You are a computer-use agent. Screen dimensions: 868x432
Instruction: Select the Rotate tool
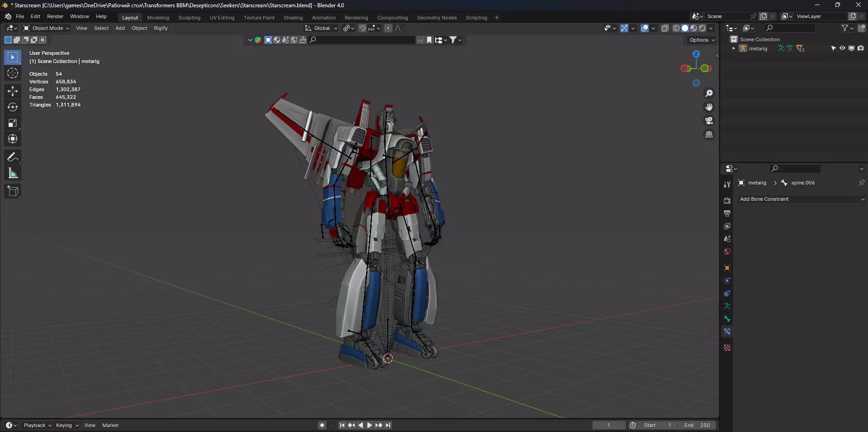point(13,107)
